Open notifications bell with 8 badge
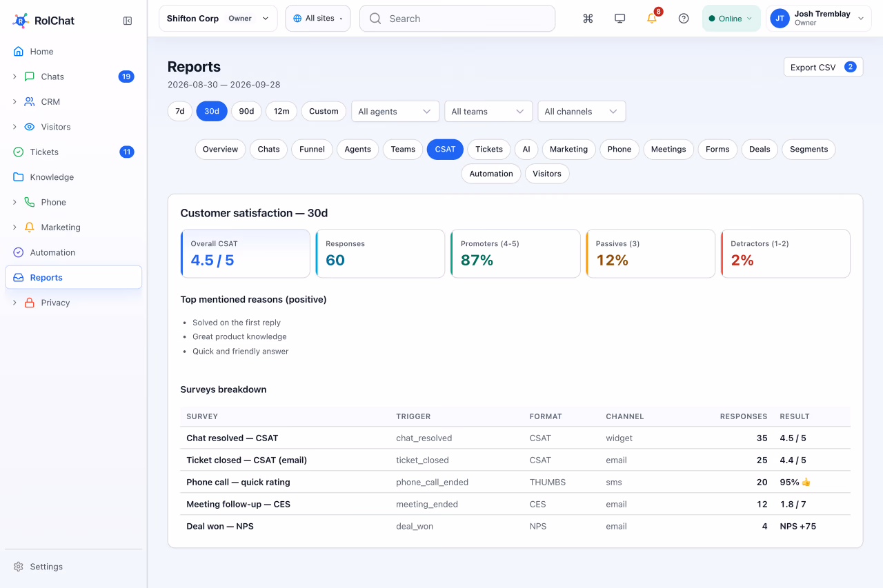Screen dimensions: 883x588 coord(652,19)
